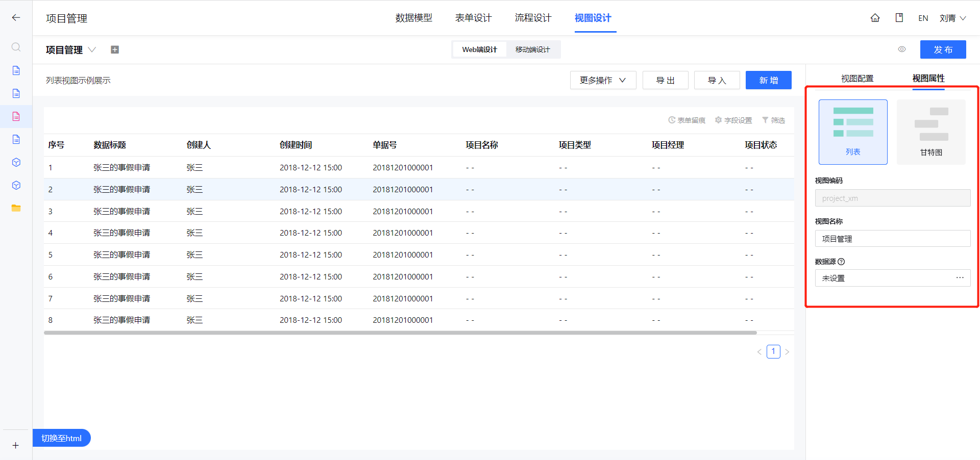Click the 新增 button
This screenshot has width=980, height=460.
tap(768, 80)
